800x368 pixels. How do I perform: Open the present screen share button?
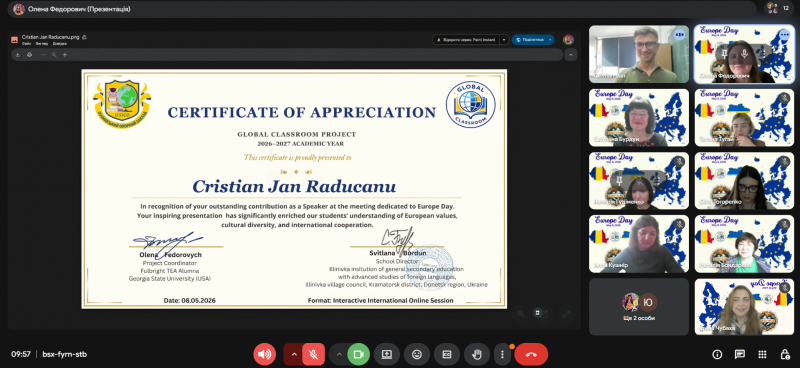click(387, 354)
